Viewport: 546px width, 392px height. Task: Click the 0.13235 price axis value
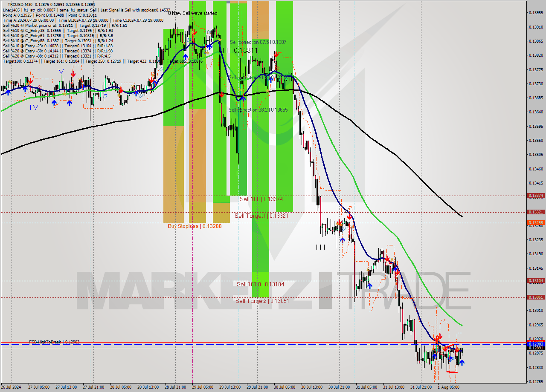(536, 239)
